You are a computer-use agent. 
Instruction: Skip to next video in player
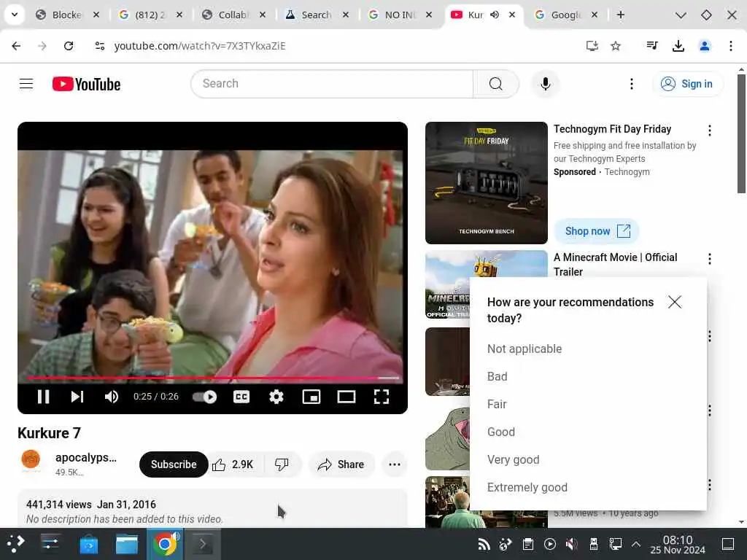[x=77, y=397]
